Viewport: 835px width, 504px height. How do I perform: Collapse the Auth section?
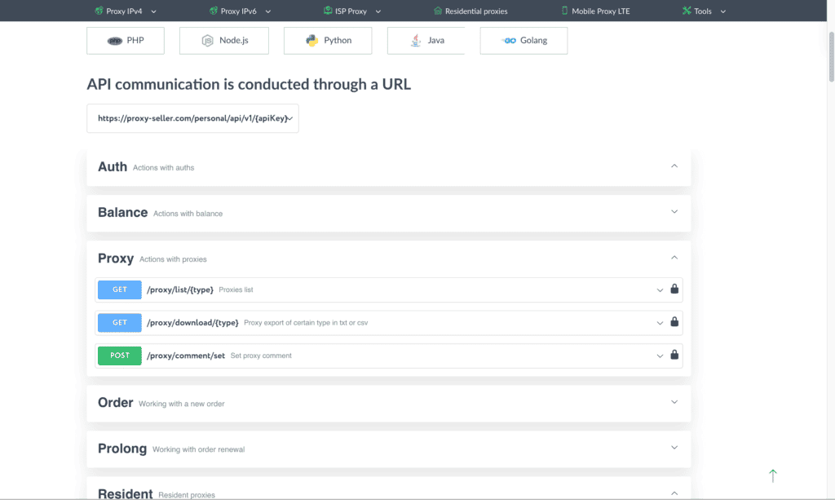674,166
